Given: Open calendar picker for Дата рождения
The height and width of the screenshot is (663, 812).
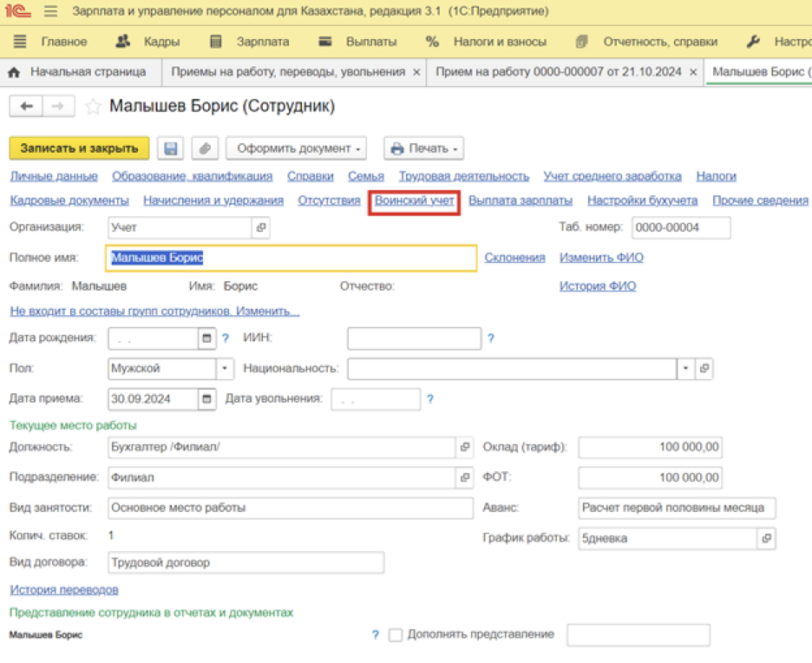Looking at the screenshot, I should [206, 338].
